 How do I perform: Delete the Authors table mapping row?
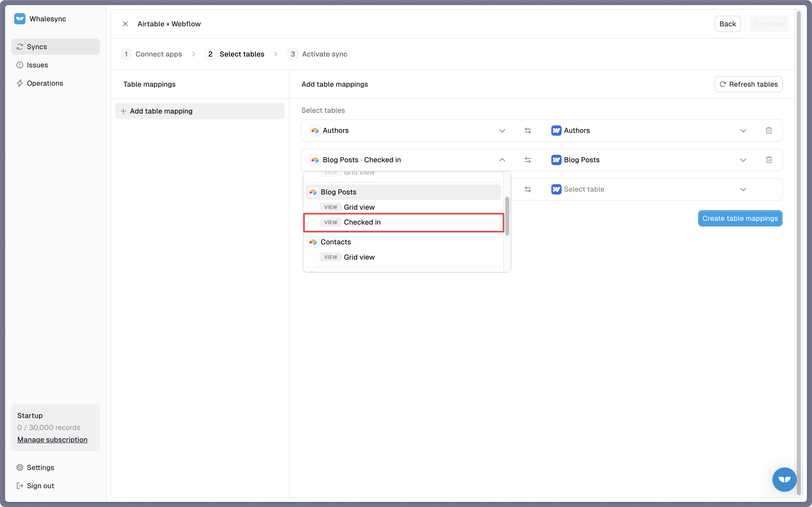[x=769, y=131]
